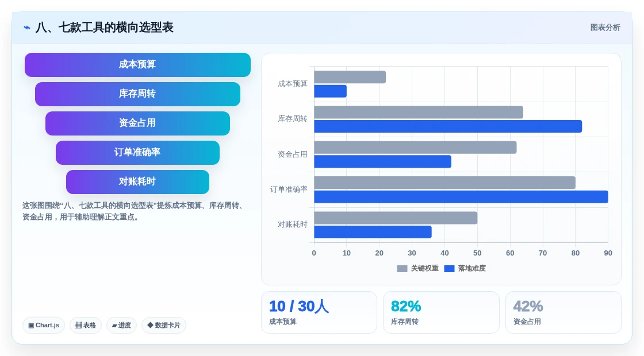This screenshot has height=356, width=644.
Task: Click the 落地难度 legend text
Action: pos(472,268)
